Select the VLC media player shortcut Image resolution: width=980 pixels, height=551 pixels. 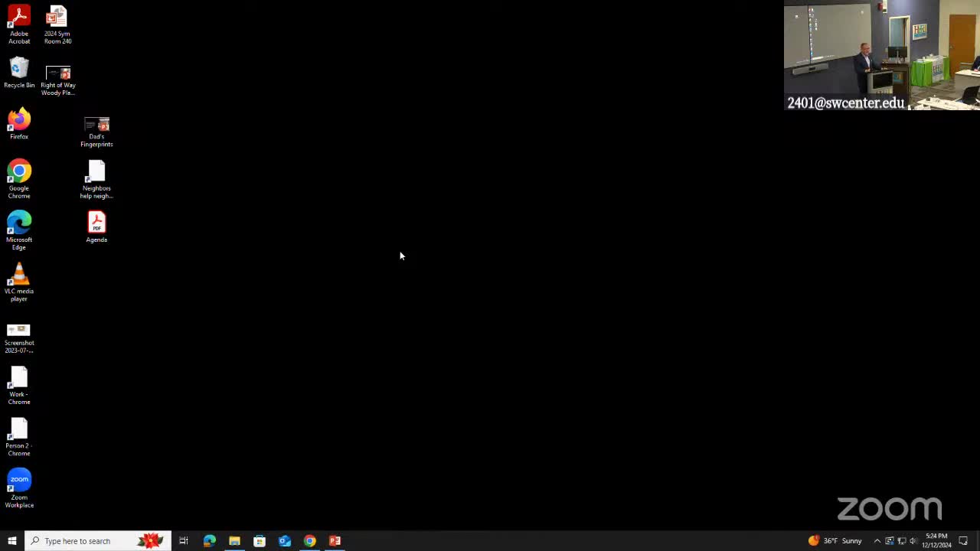pos(19,282)
